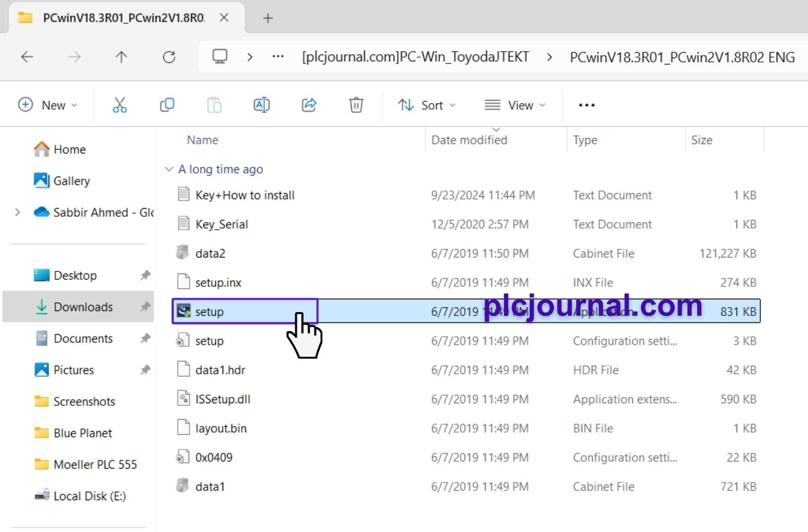The height and width of the screenshot is (532, 808).
Task: Click the Paste clipboard icon
Action: (x=214, y=105)
